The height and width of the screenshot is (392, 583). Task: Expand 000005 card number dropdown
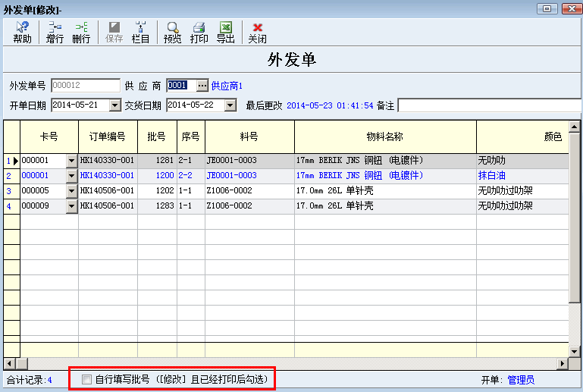71,191
